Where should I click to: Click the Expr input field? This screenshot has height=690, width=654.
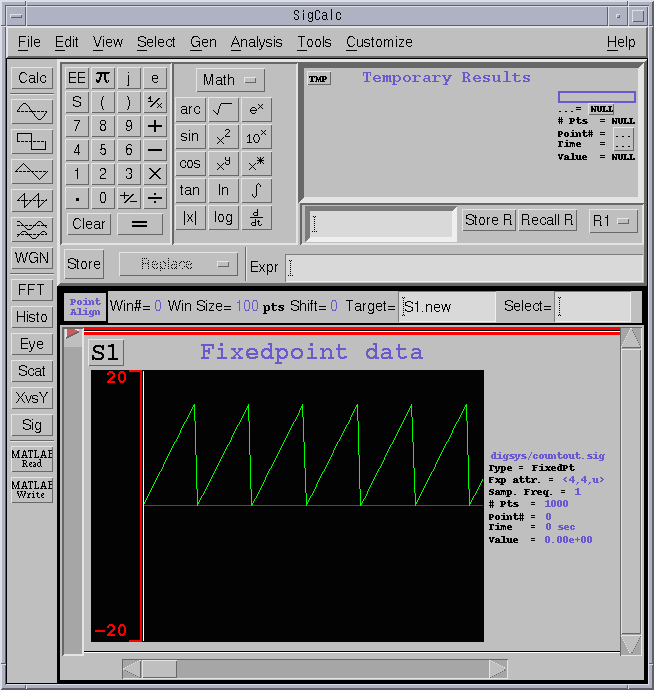[464, 268]
